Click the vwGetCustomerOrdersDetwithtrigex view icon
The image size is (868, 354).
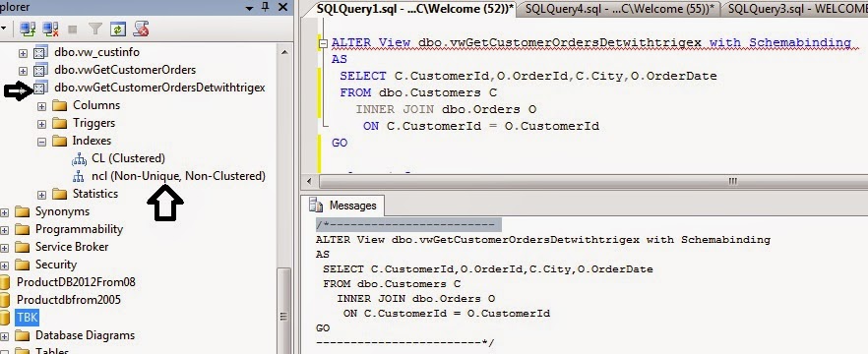coord(39,88)
